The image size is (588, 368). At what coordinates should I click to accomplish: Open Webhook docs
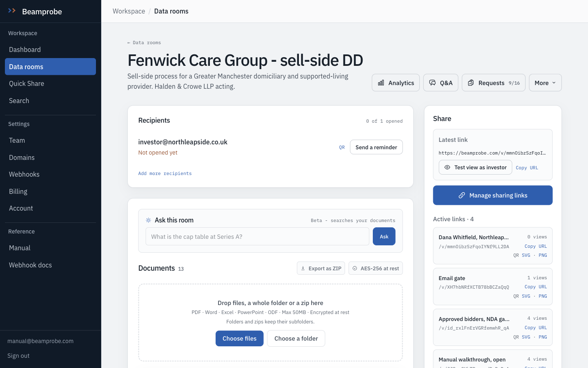tap(50, 265)
